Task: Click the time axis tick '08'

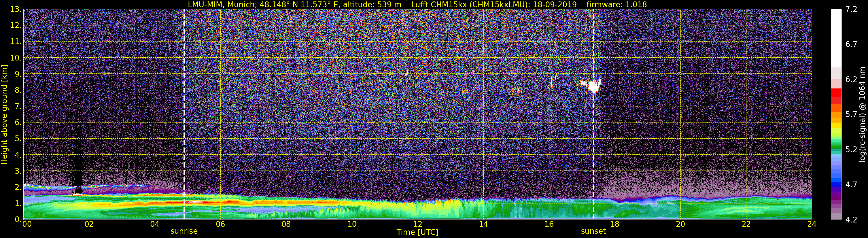Action: click(x=286, y=224)
